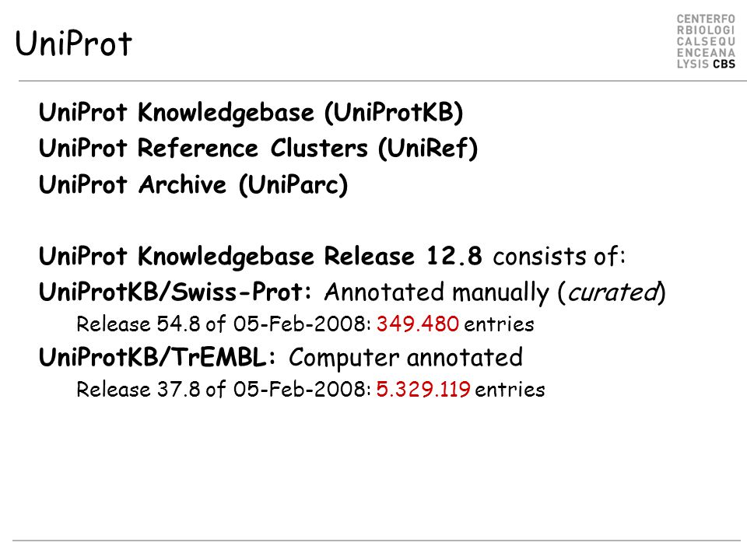Click the words consists of
The height and width of the screenshot is (560, 747).
click(x=559, y=256)
